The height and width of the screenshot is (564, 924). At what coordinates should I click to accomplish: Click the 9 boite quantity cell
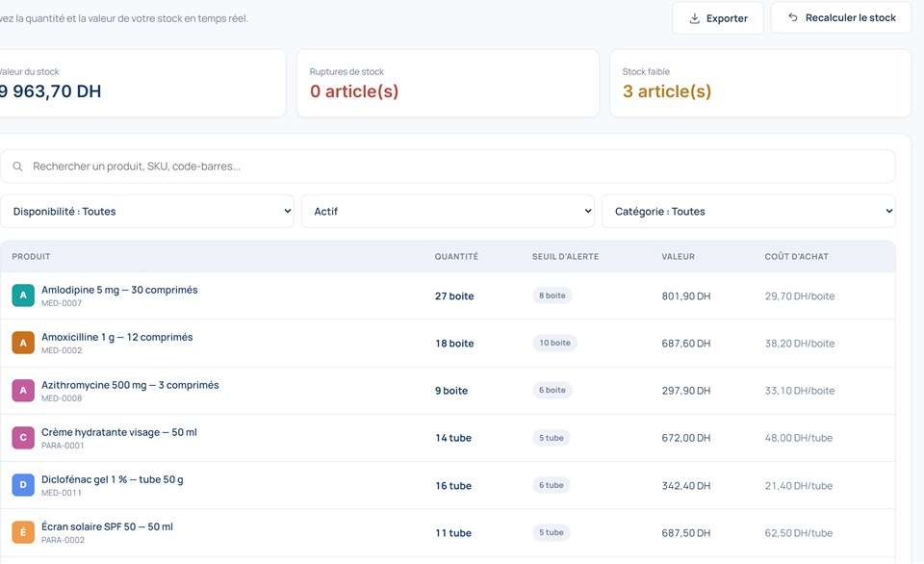coord(451,391)
